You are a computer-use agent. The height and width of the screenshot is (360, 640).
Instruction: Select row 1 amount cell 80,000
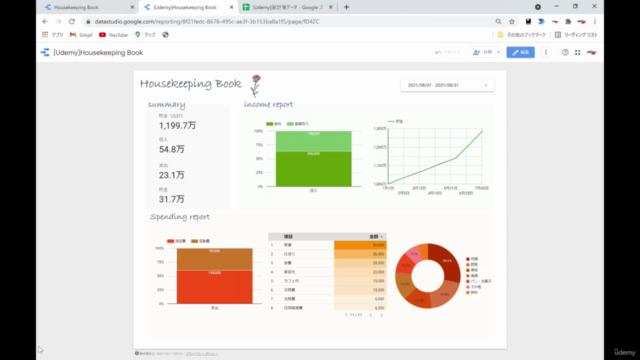pos(360,245)
